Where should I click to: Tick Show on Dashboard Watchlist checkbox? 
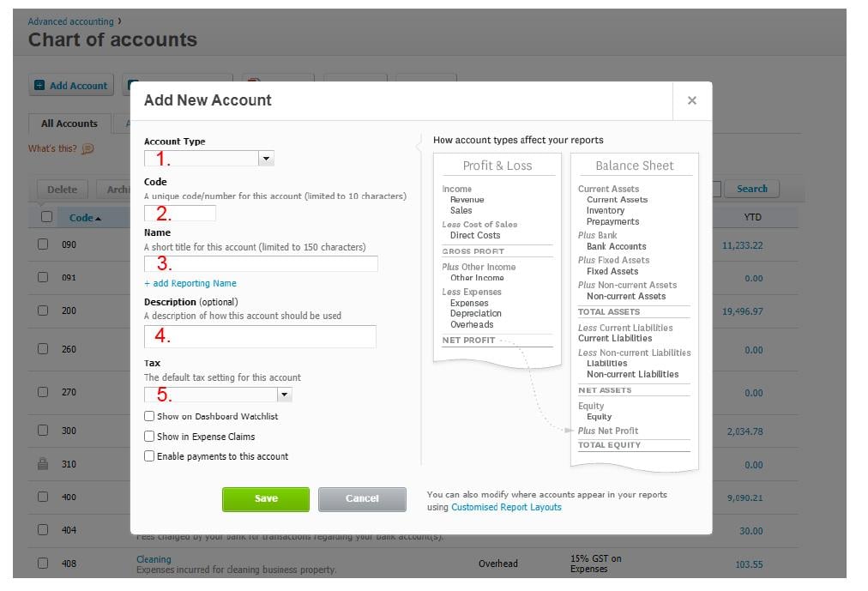click(x=150, y=416)
